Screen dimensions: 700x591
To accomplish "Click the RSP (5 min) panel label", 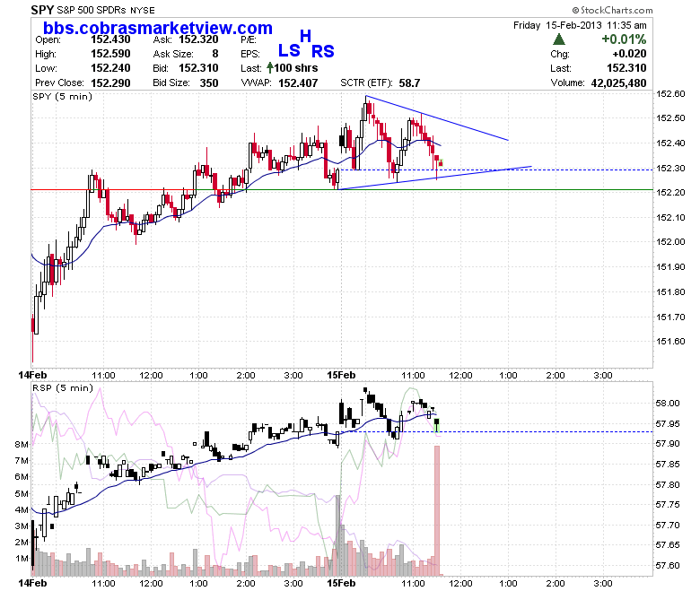I will 63,387.
